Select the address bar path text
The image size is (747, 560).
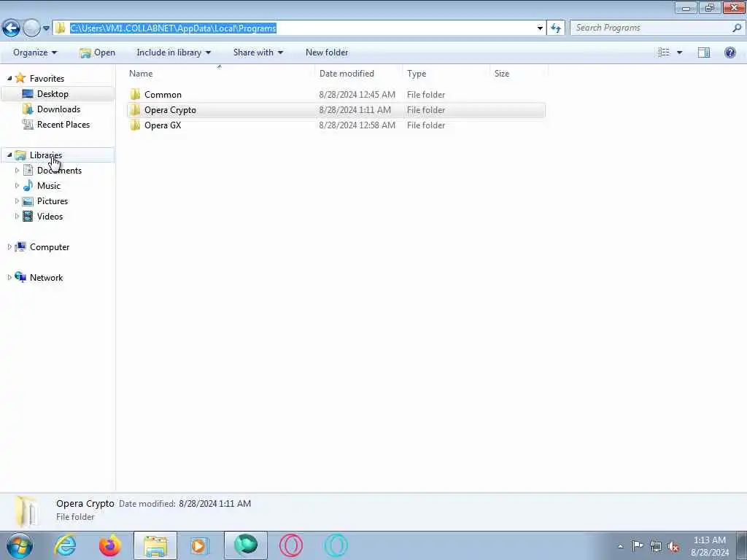click(x=173, y=28)
